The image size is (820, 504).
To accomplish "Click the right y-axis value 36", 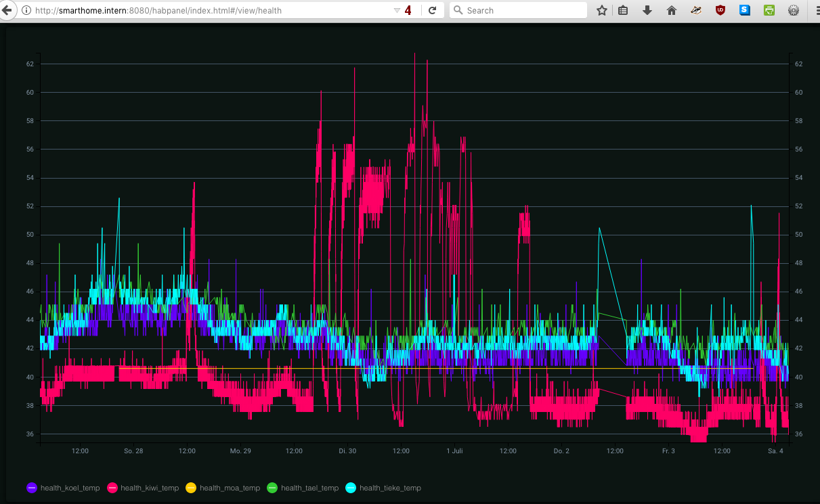I will pyautogui.click(x=799, y=434).
